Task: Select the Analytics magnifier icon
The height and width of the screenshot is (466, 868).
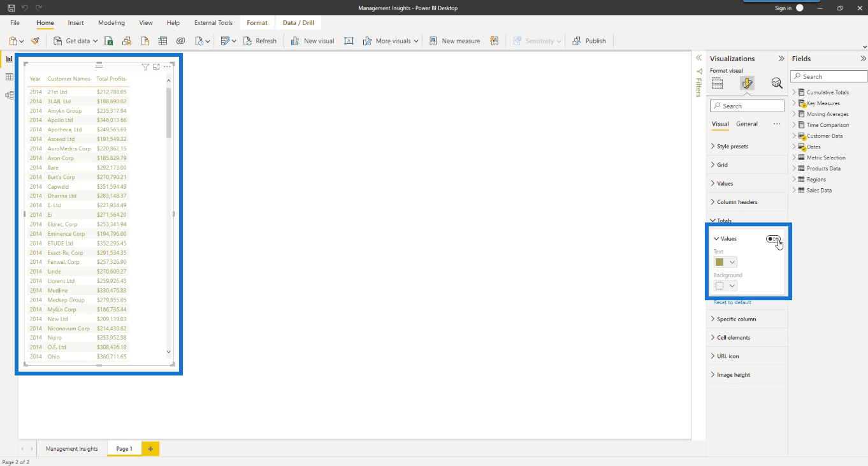Action: (776, 84)
